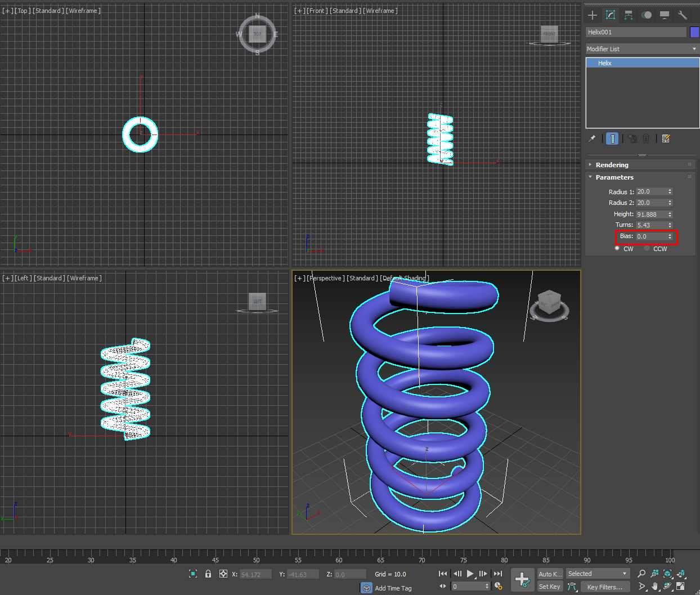This screenshot has height=595, width=700.
Task: Select the CW direction option
Action: [x=617, y=248]
